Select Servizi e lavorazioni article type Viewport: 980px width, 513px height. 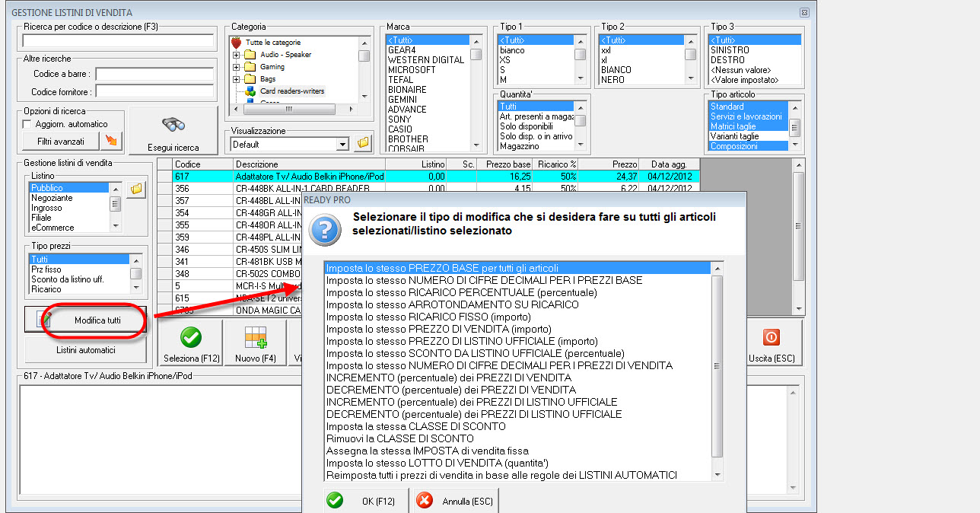click(x=749, y=116)
